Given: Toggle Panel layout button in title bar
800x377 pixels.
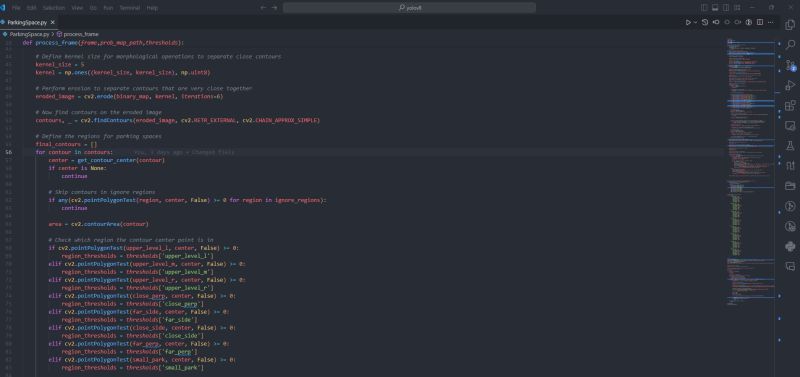Looking at the screenshot, I should [715, 8].
